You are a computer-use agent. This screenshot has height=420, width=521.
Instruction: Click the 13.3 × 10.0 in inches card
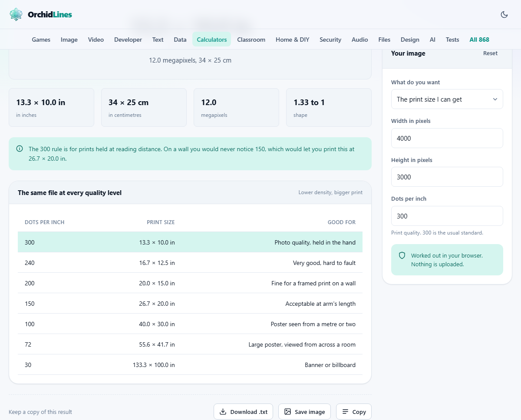point(51,108)
